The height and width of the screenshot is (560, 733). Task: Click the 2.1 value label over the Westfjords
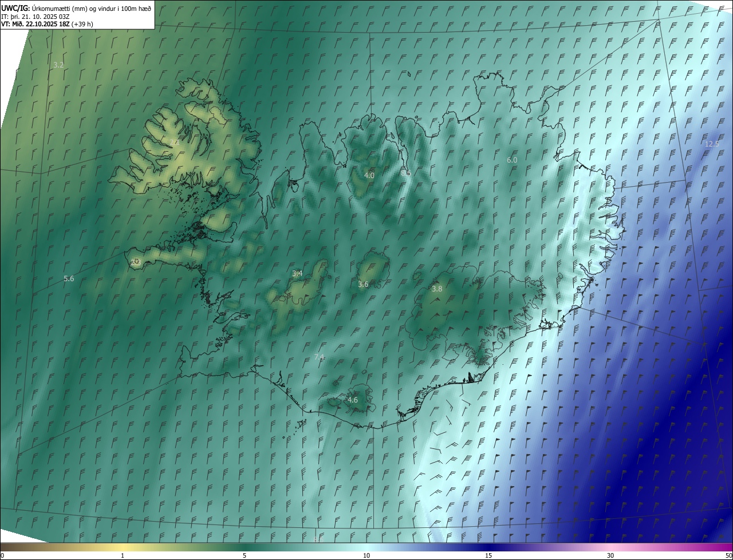(x=174, y=142)
